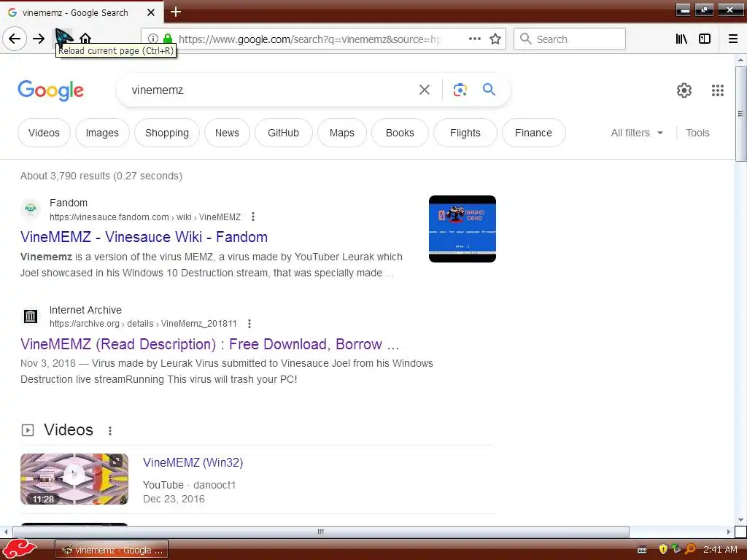Bookmark this page with the star
Viewport: 747px width, 560px height.
tap(495, 39)
